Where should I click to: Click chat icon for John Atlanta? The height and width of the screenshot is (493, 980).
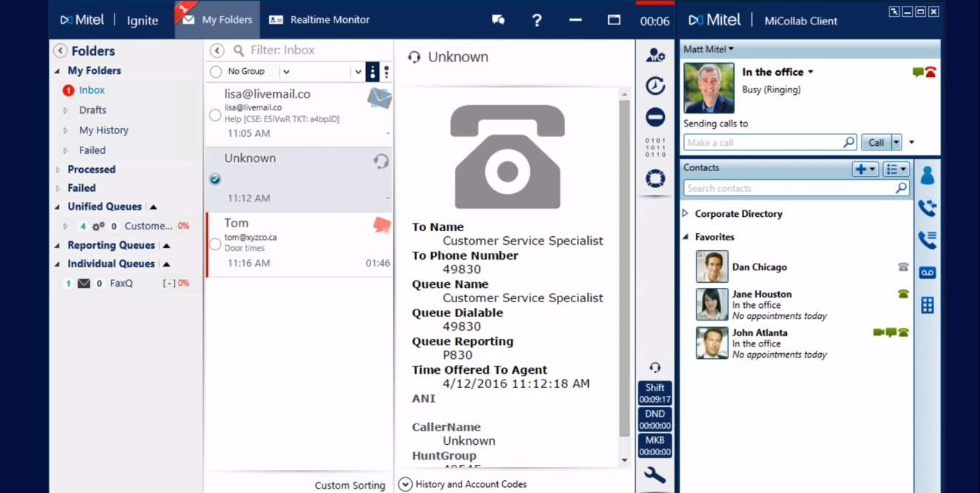pyautogui.click(x=891, y=332)
